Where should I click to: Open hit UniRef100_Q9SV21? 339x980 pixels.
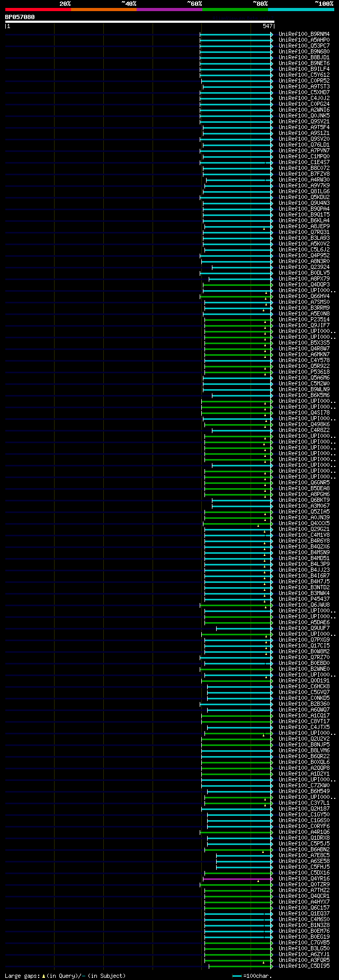[x=304, y=121]
